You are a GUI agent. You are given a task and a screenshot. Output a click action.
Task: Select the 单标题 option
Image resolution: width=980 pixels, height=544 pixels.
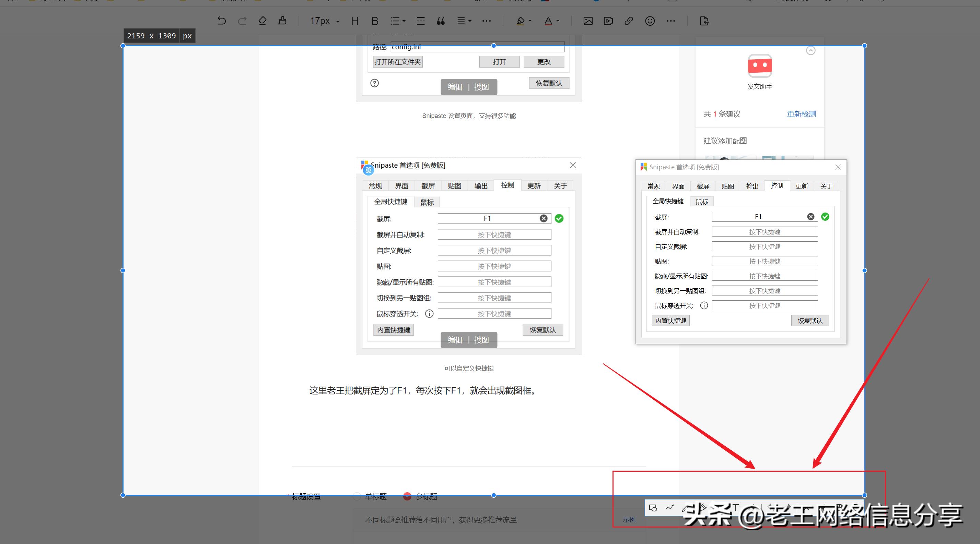point(357,496)
